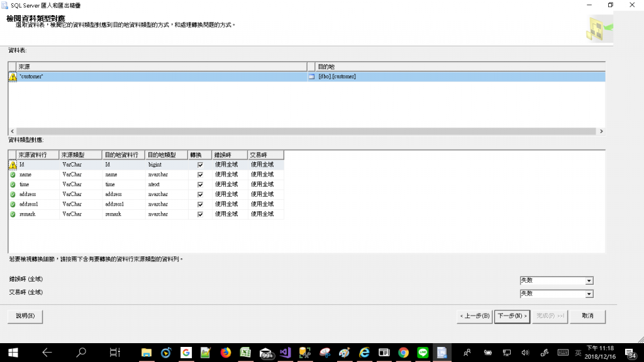
Task: Click left arrow of horizontal scrollbar
Action: tap(13, 131)
